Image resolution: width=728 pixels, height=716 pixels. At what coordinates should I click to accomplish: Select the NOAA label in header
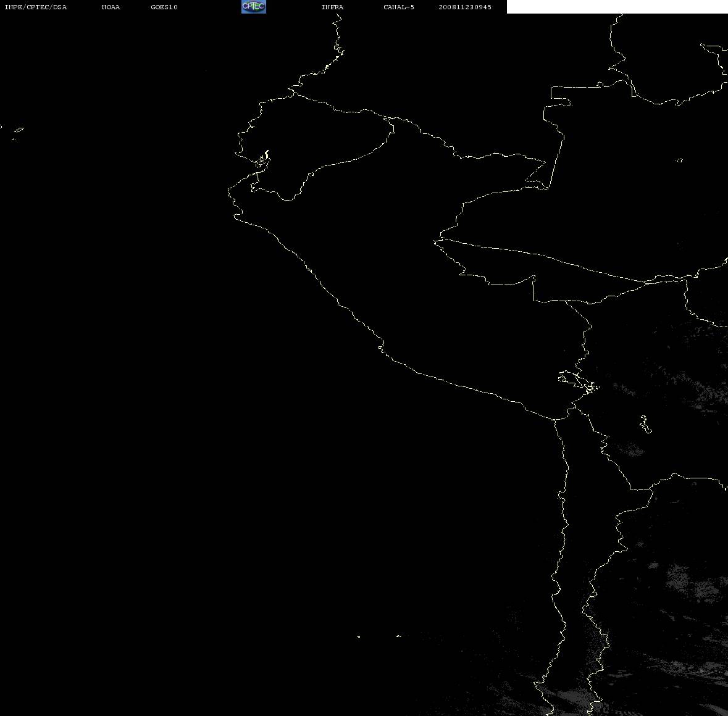pos(111,7)
